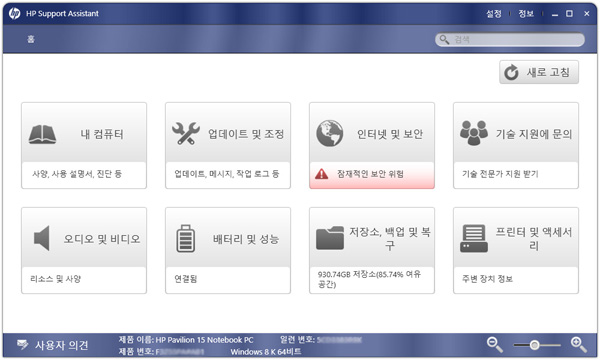The height and width of the screenshot is (360, 600).
Task: Click the text 주변 장치 정보
Action: [x=487, y=279]
